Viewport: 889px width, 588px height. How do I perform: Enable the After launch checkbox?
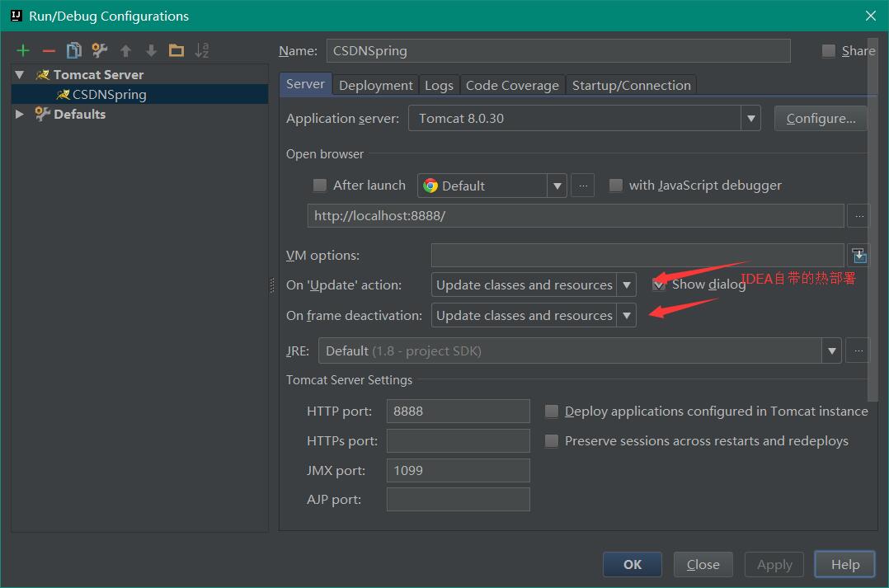pyautogui.click(x=320, y=186)
